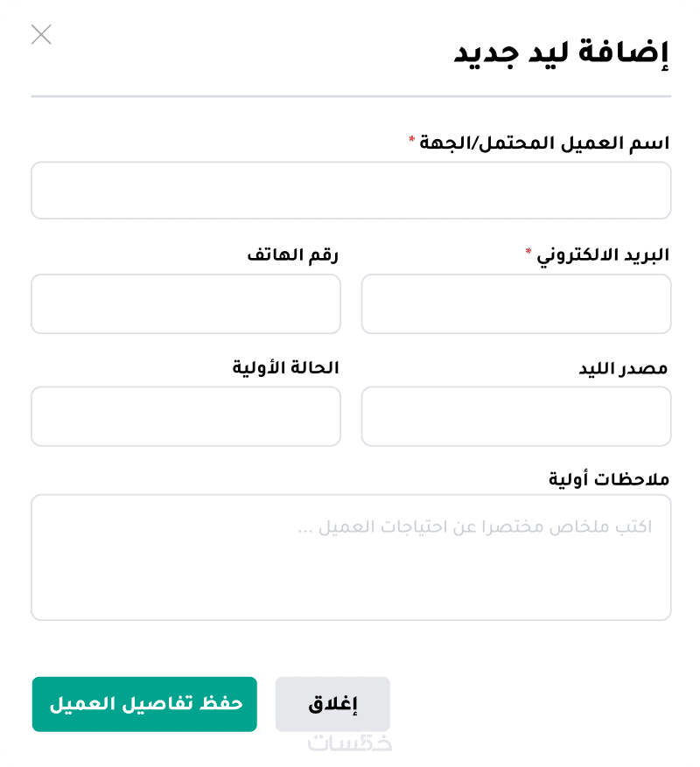Click the initial notes text area

point(351,557)
